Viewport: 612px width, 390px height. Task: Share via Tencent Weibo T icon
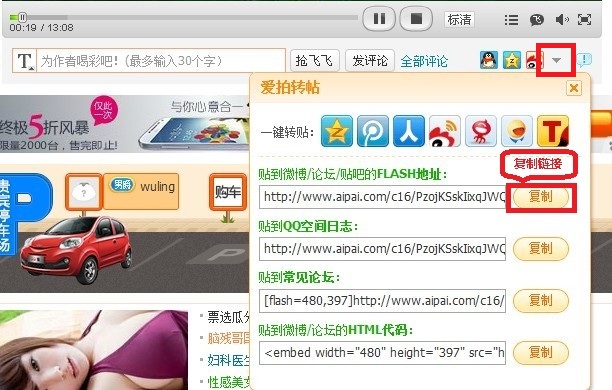553,131
